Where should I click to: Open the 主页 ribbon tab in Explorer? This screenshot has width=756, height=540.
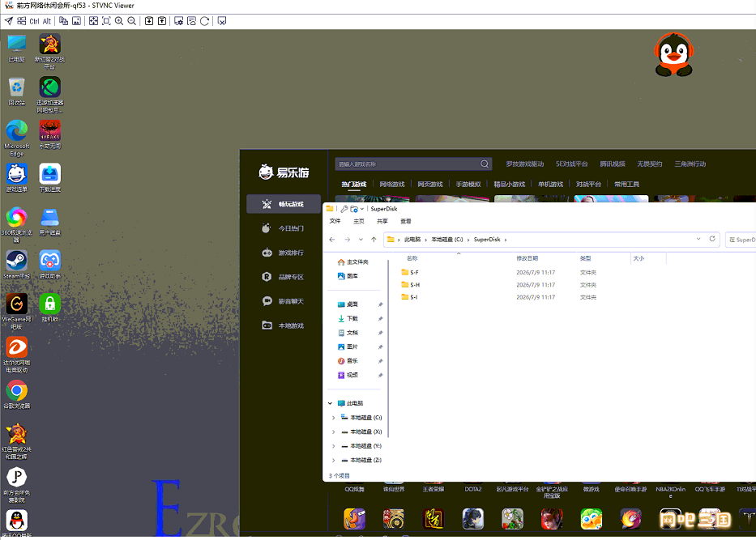pos(359,221)
